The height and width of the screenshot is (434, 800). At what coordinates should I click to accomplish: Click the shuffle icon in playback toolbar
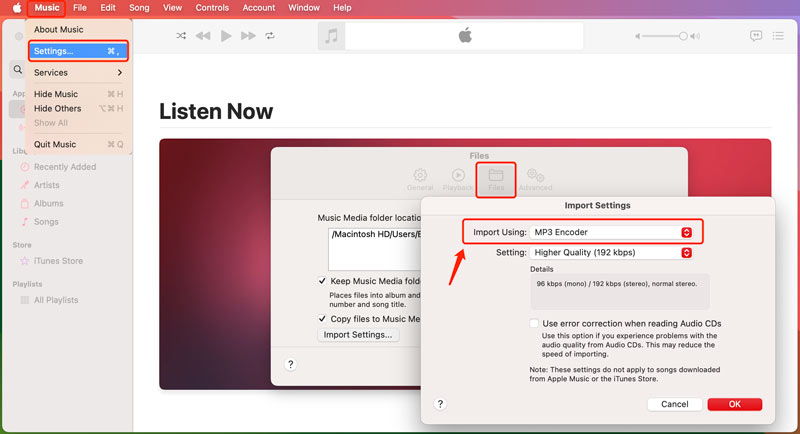181,36
